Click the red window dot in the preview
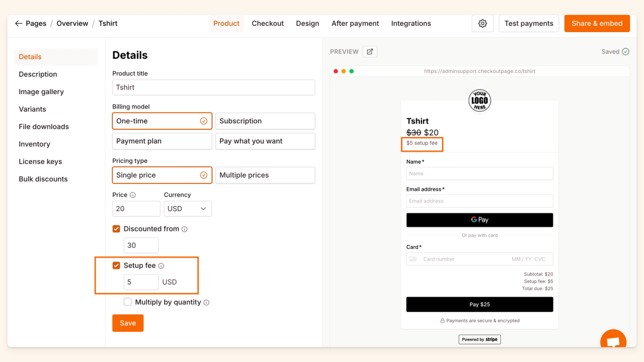644x362 pixels. tap(336, 71)
